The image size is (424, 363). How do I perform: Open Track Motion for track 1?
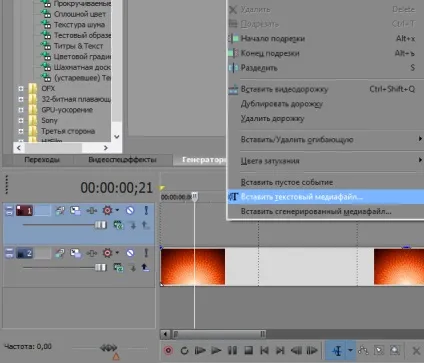tap(75, 211)
